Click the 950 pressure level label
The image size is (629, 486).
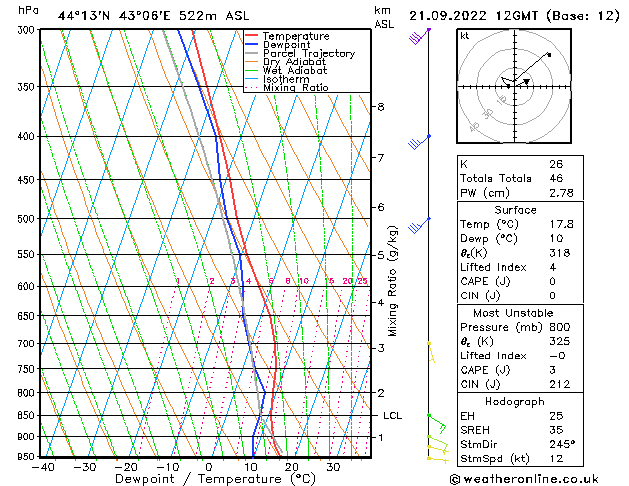(28, 457)
